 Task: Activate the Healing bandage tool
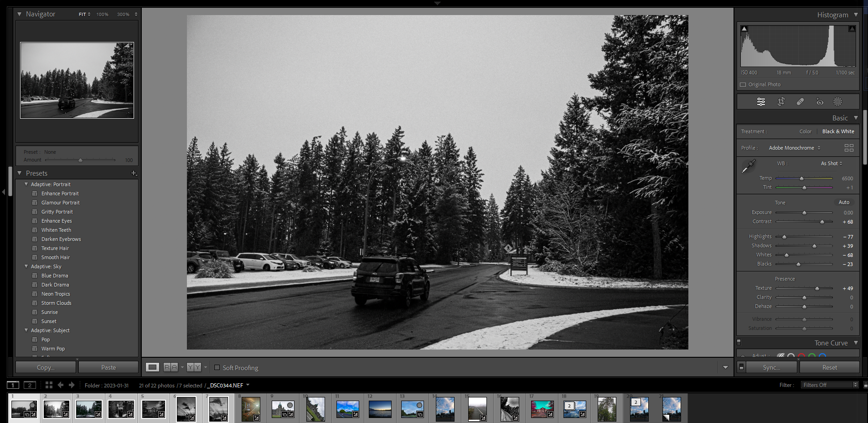click(800, 102)
